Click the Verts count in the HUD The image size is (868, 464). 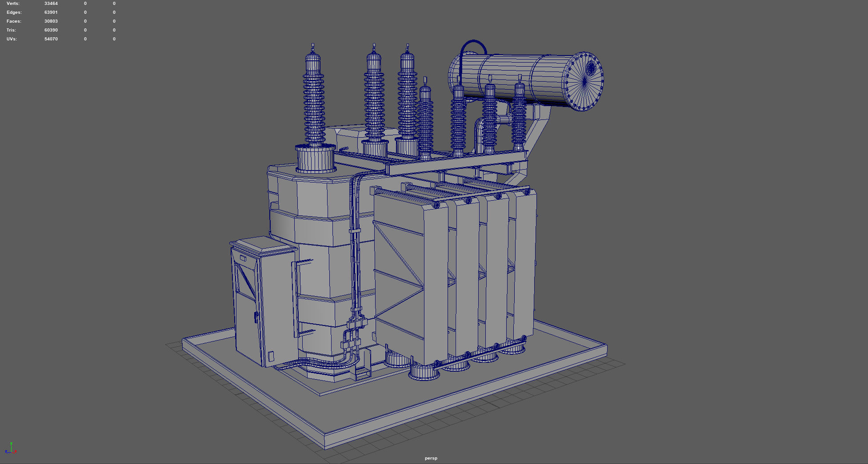[50, 3]
